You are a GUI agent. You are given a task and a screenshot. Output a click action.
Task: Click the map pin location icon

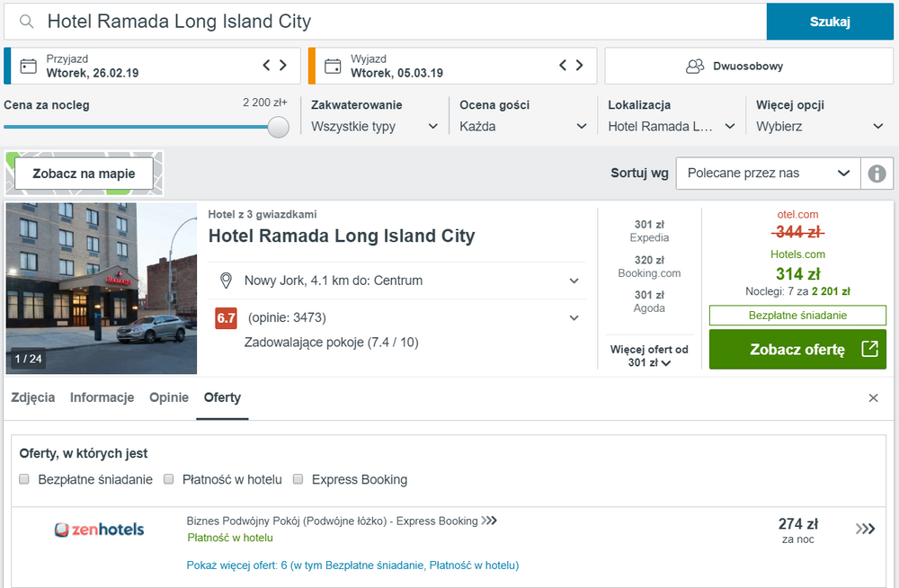226,281
